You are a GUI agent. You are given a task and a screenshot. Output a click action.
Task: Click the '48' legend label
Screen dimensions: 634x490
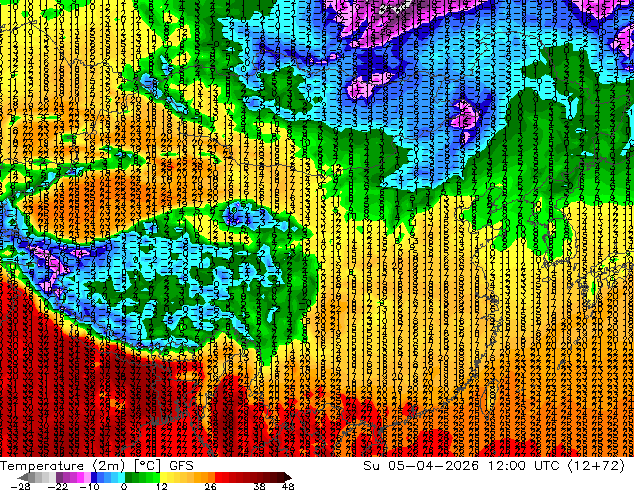[288, 486]
